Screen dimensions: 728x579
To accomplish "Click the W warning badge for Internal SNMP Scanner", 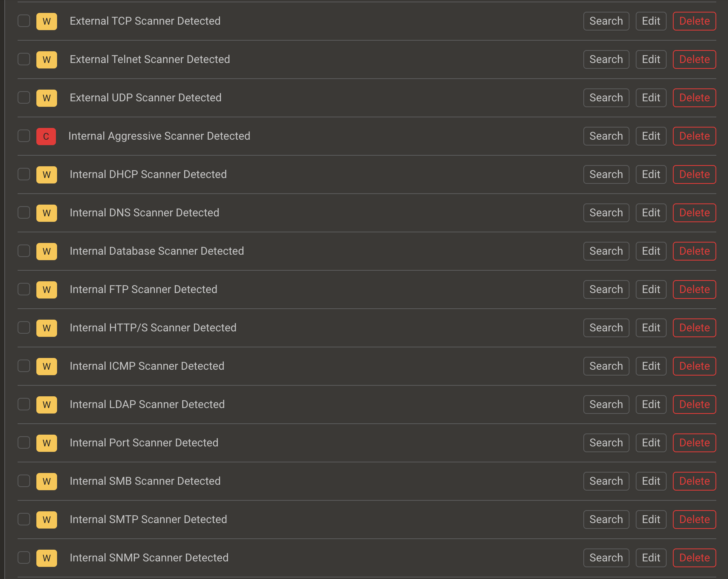I will (x=47, y=558).
